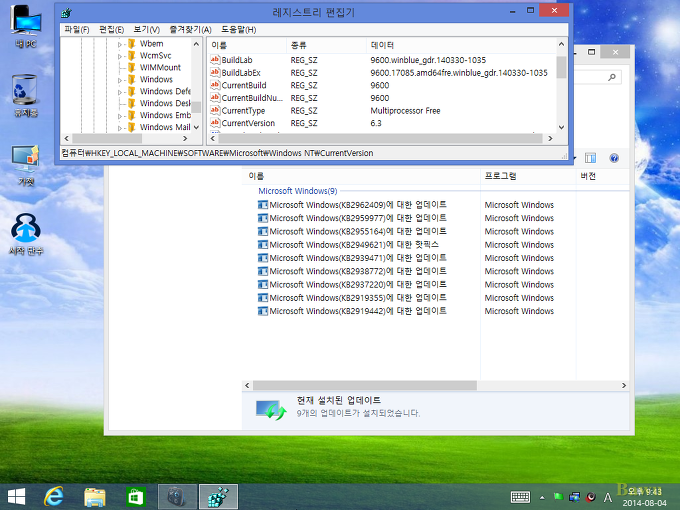Image resolution: width=680 pixels, height=510 pixels.
Task: Sort updates by 버전 column
Action: [x=603, y=176]
